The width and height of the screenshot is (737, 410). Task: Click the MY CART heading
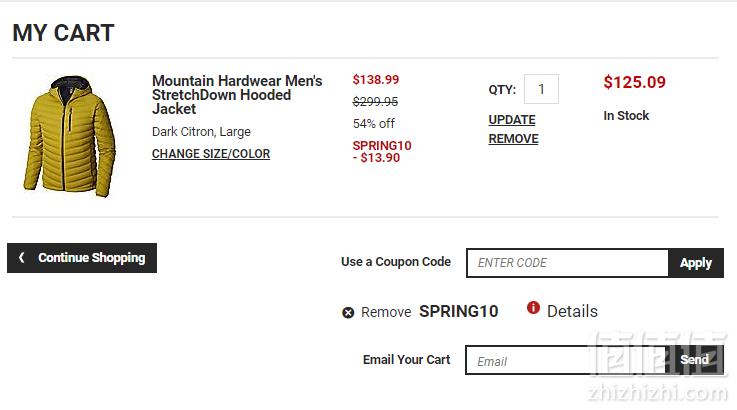tap(63, 33)
